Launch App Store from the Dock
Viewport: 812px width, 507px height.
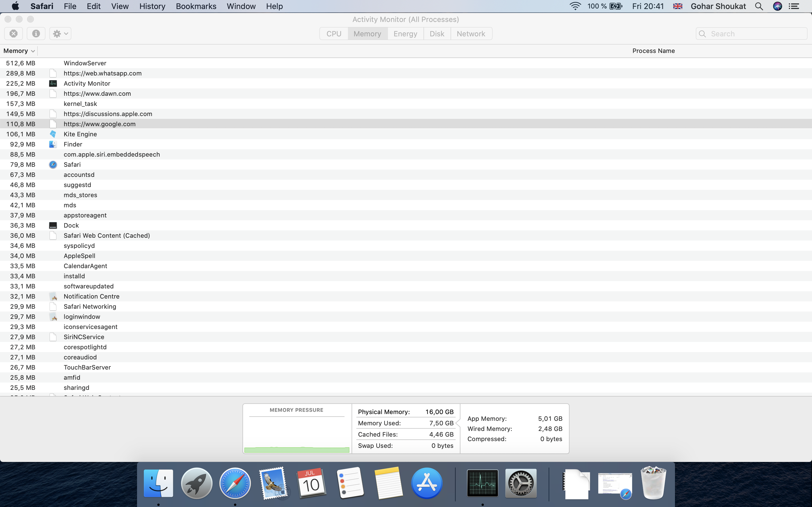click(x=427, y=483)
